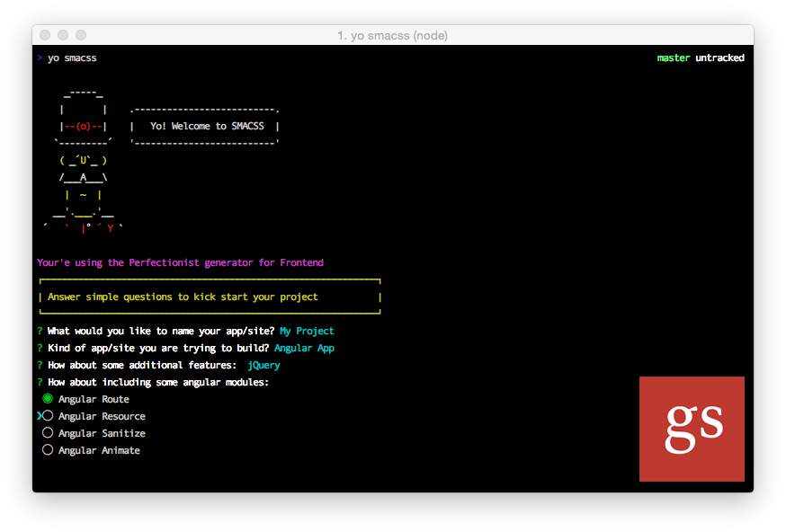Viewport: 786px width, 532px height.
Task: Click the 'Yo! Welcome to SMACSS' banner
Action: [x=204, y=126]
